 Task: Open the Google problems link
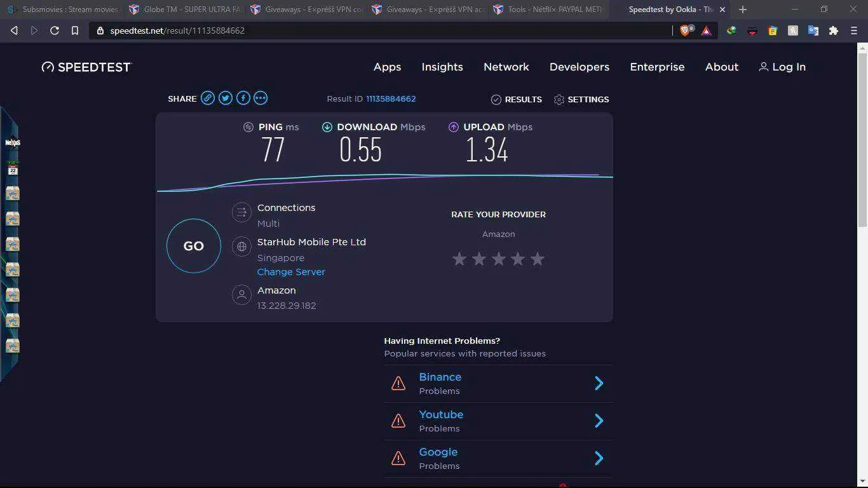pyautogui.click(x=438, y=452)
